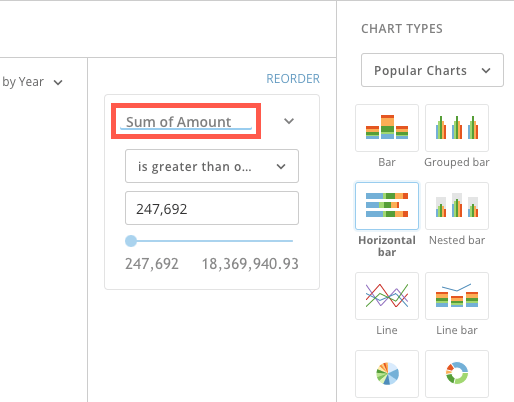Screen dimensions: 514x402
Task: Click the filter range slider handle
Action: (x=131, y=241)
